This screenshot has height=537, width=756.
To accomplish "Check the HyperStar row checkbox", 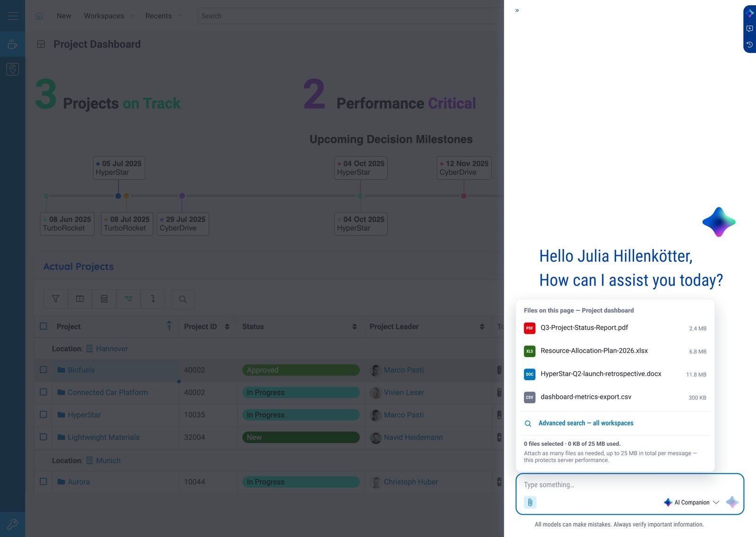I will click(x=43, y=415).
